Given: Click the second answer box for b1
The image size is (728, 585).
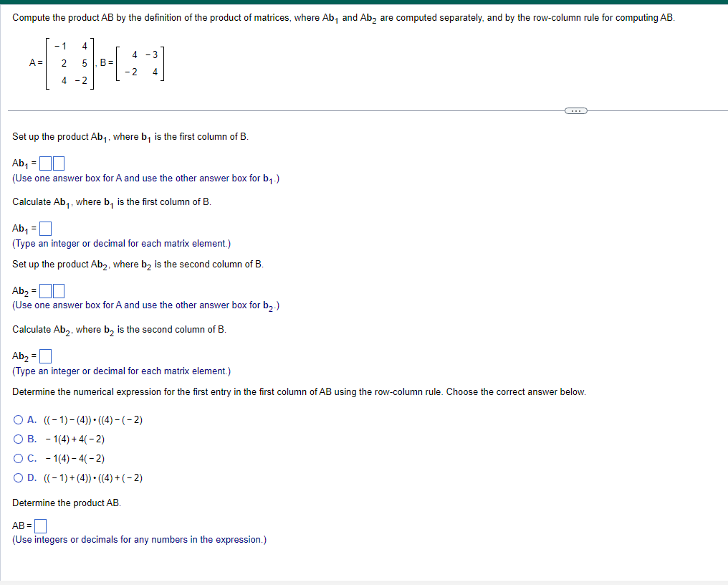Looking at the screenshot, I should pos(57,162).
